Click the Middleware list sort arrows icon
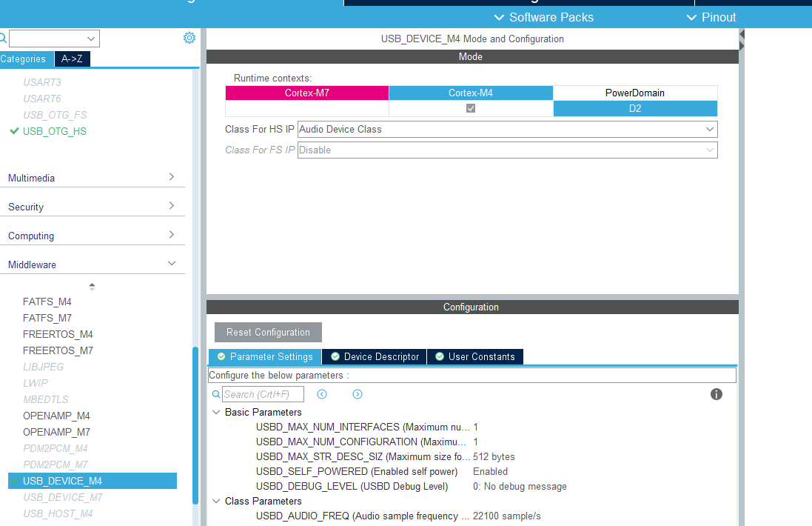The width and height of the screenshot is (812, 526). tap(92, 286)
